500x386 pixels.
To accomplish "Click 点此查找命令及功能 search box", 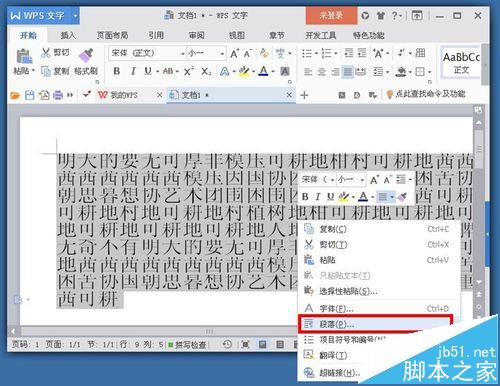I will pyautogui.click(x=426, y=94).
